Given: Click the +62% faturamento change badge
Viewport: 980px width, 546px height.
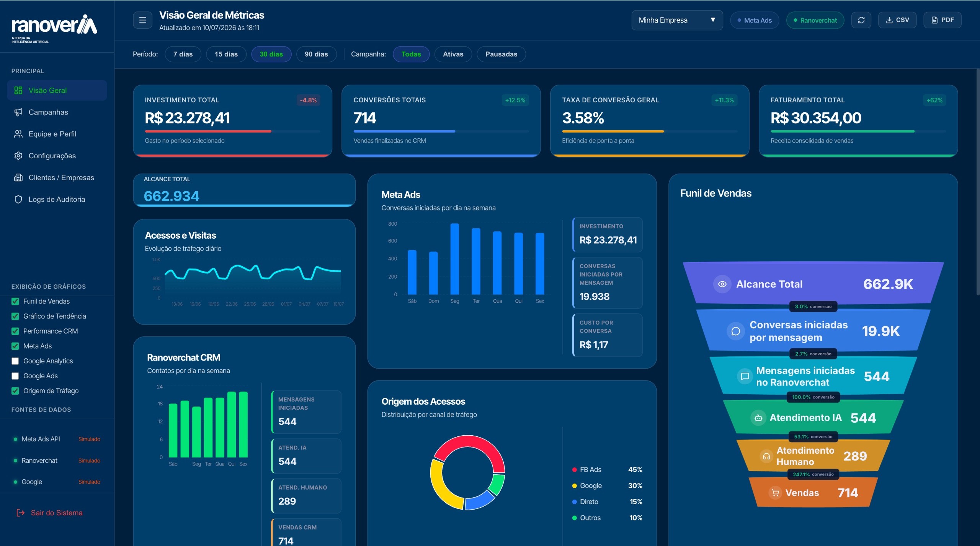Looking at the screenshot, I should pyautogui.click(x=934, y=100).
